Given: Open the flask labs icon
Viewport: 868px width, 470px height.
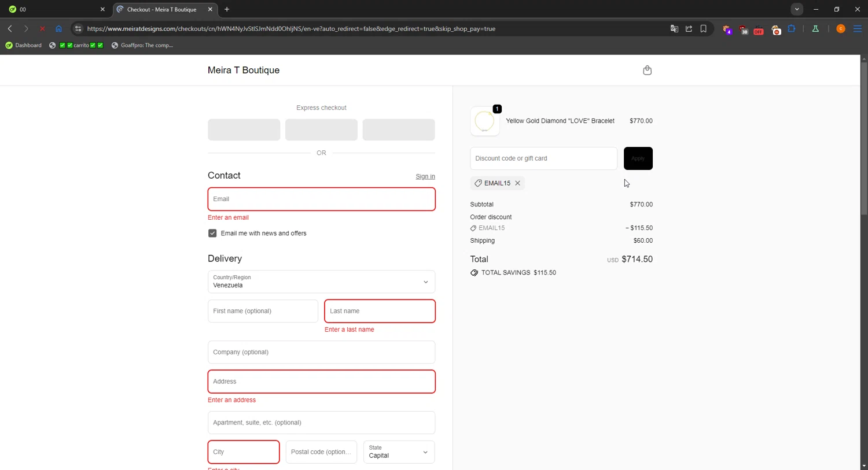Looking at the screenshot, I should (x=815, y=28).
